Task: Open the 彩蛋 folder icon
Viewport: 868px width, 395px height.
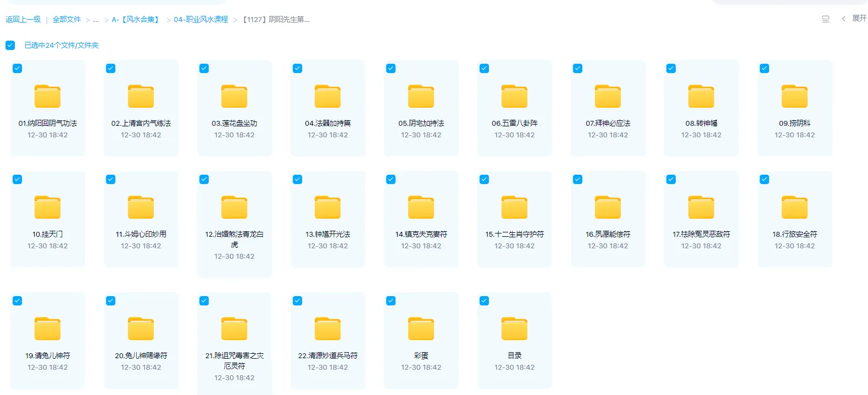Action: pyautogui.click(x=421, y=329)
